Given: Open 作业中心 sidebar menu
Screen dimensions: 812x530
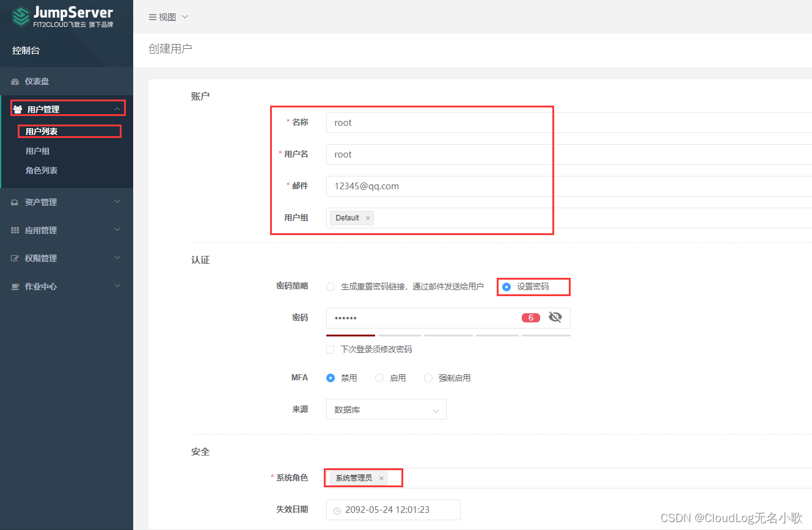Looking at the screenshot, I should tap(67, 286).
